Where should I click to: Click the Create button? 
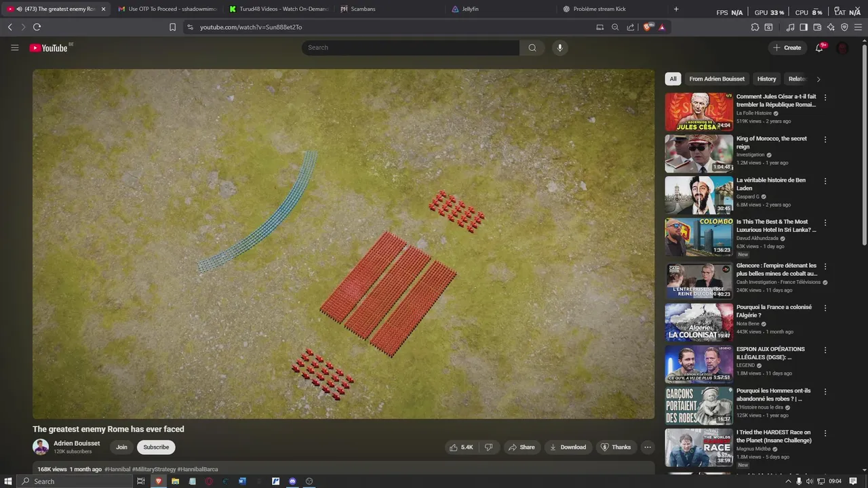[x=787, y=47]
